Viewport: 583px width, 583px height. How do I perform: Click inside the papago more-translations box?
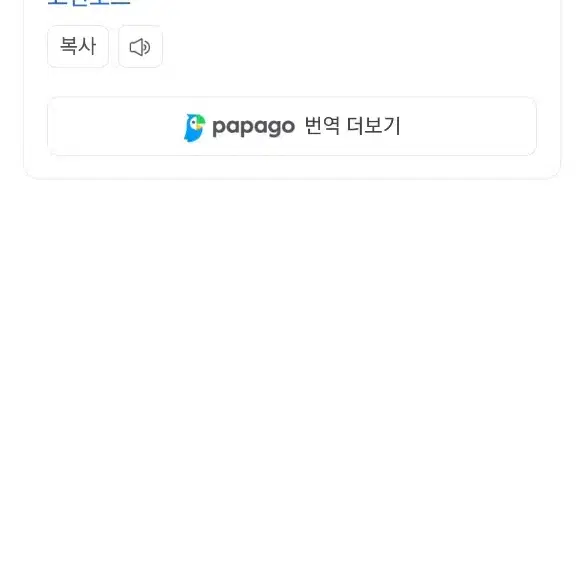[292, 126]
